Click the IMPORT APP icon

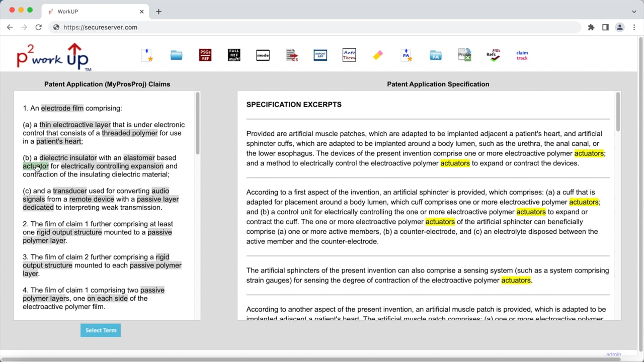320,55
